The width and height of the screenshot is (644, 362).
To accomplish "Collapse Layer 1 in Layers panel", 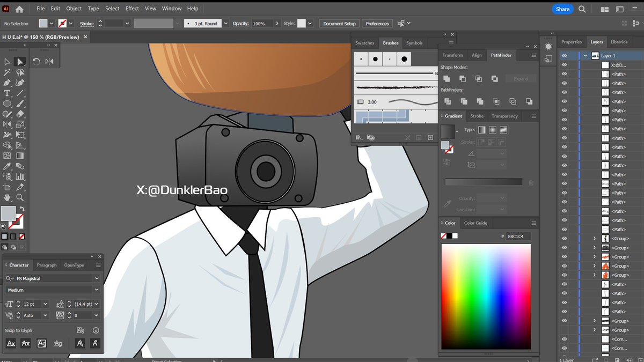I will point(586,56).
